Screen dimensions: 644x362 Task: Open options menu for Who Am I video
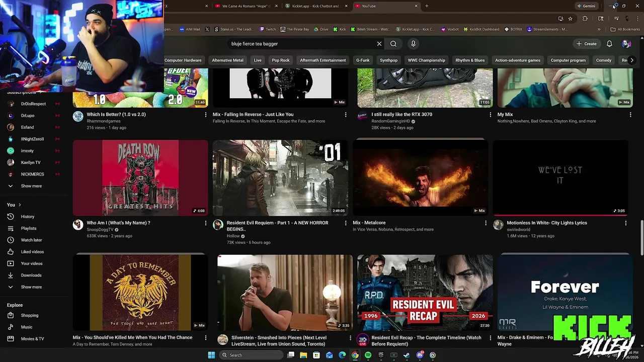point(205,223)
